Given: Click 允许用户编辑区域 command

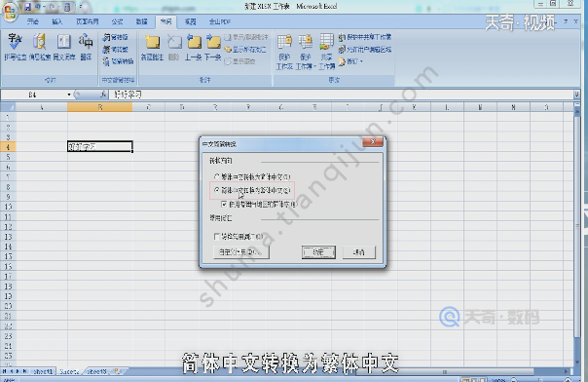Looking at the screenshot, I should [365, 49].
